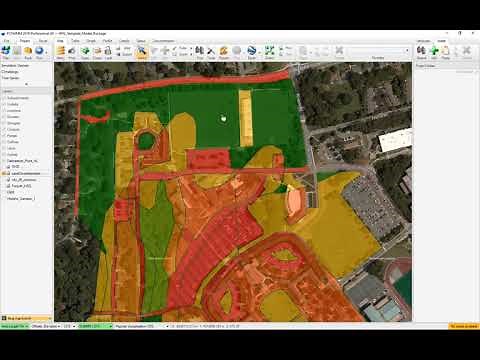Click the blue globe icon in toolbar
The image size is (480, 360).
(252, 51)
